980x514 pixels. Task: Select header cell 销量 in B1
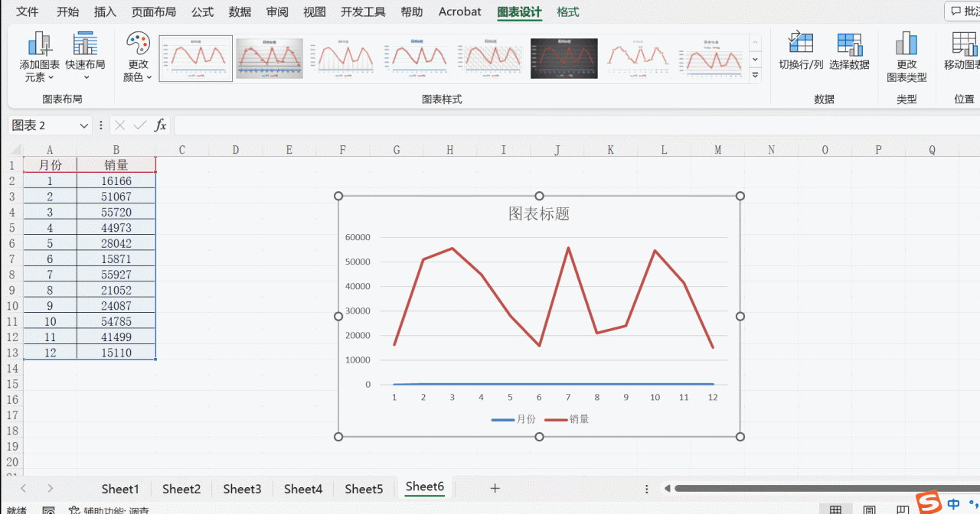(116, 165)
